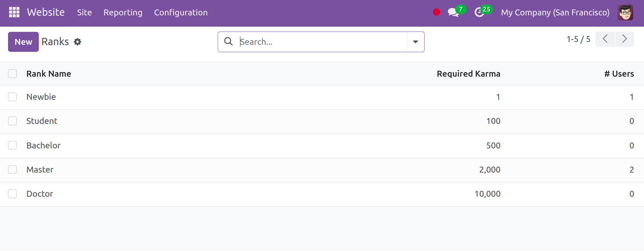Open the Configuration menu
This screenshot has height=251, width=644.
click(181, 13)
